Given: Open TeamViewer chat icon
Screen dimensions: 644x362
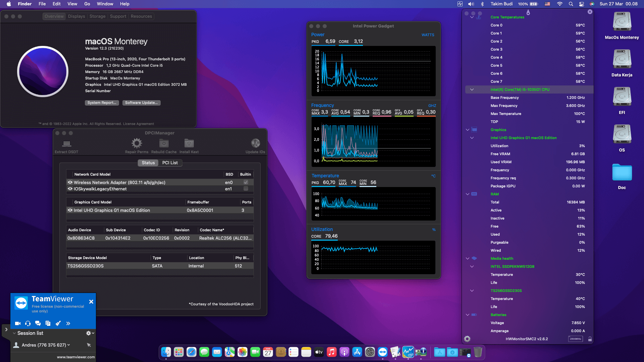Looking at the screenshot, I should [x=38, y=323].
